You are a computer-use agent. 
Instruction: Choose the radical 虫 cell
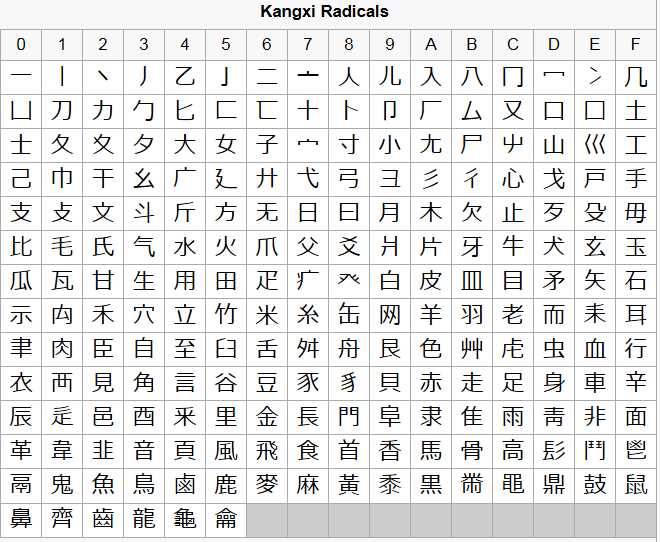554,349
